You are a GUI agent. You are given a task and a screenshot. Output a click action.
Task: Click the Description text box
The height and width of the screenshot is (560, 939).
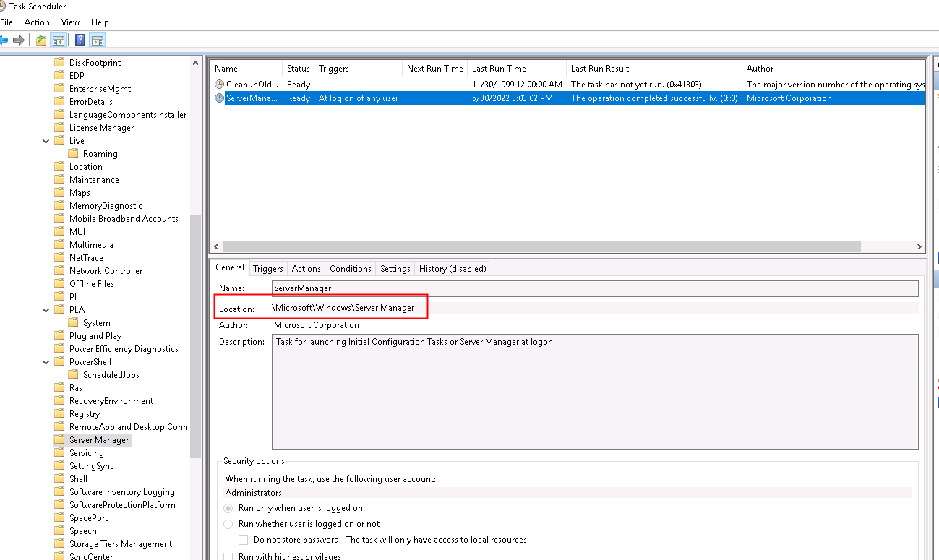[x=595, y=392]
